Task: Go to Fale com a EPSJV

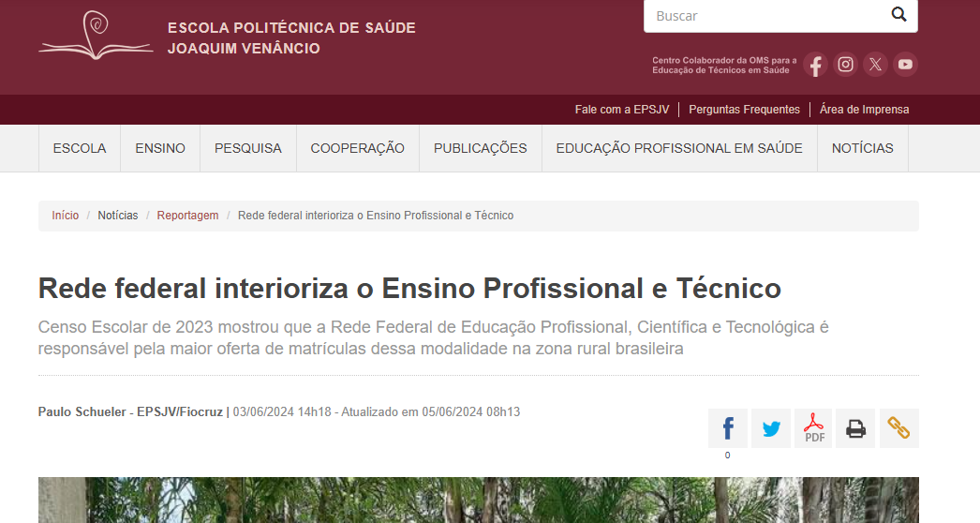Action: [x=622, y=110]
